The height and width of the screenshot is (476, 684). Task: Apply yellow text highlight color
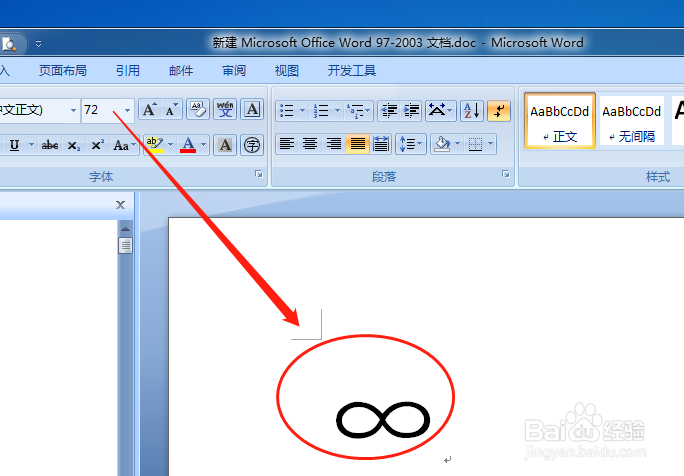click(x=155, y=144)
